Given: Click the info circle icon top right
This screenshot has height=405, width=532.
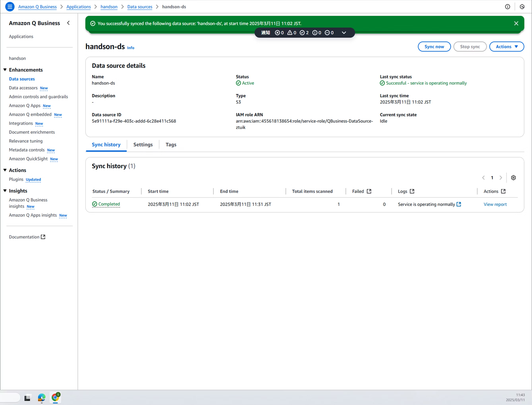Looking at the screenshot, I should [507, 7].
